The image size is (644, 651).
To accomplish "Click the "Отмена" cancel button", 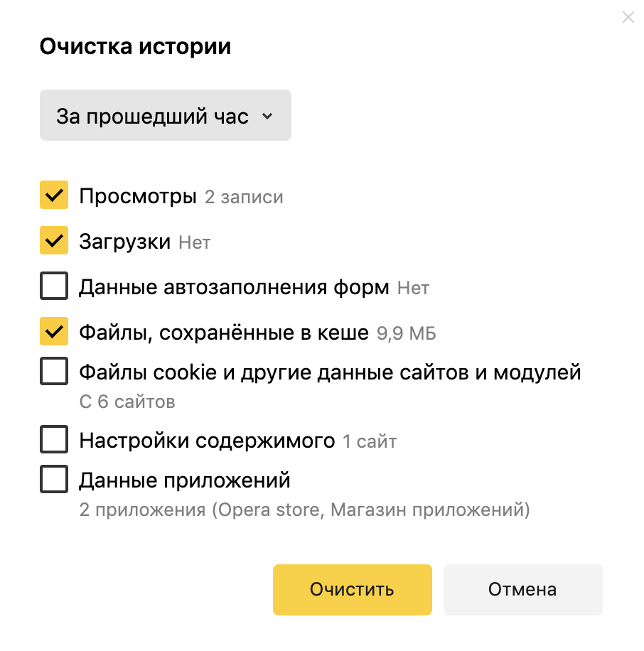I will pos(522,589).
